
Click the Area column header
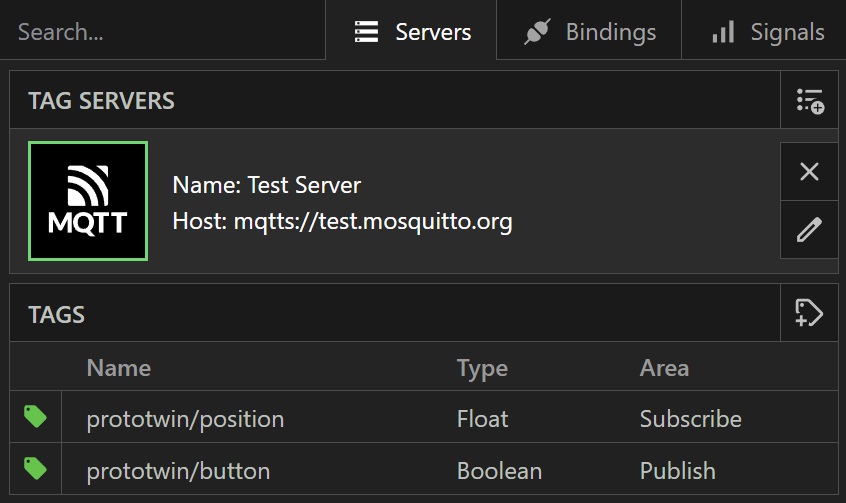[x=664, y=368]
